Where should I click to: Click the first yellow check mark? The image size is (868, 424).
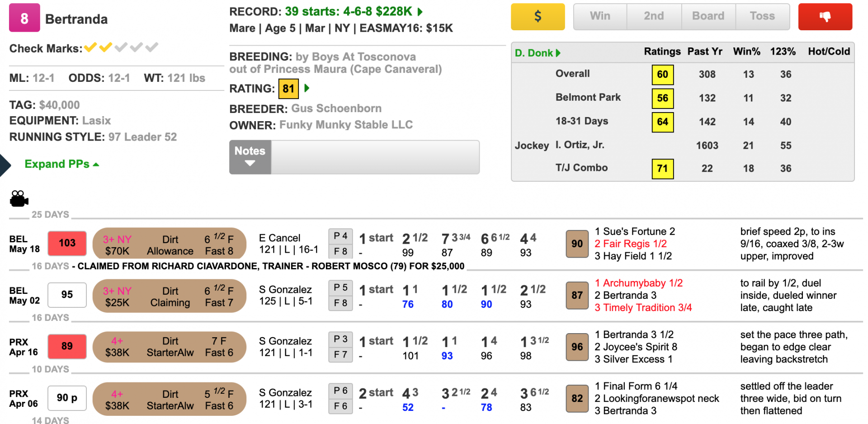tap(90, 47)
